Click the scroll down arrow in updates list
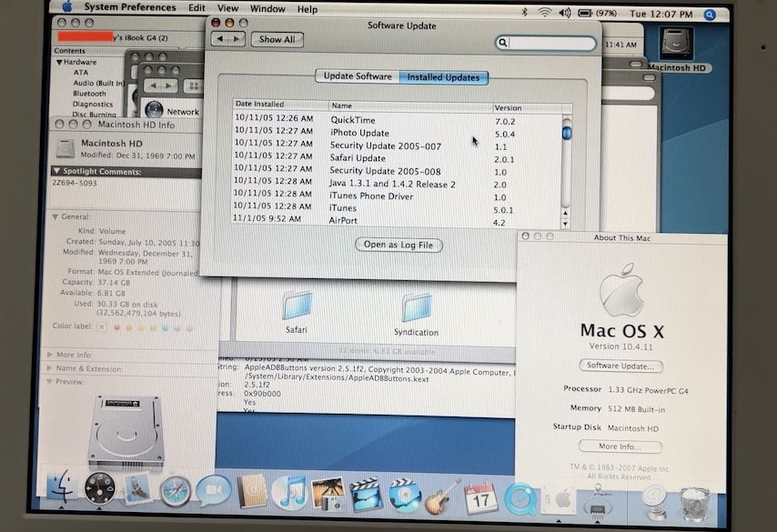Viewport: 777px width, 532px height. coord(565,224)
